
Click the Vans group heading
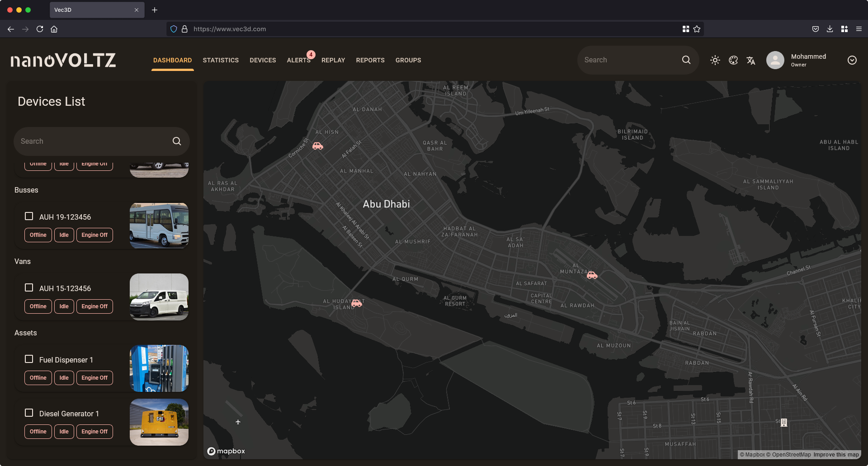tap(23, 261)
